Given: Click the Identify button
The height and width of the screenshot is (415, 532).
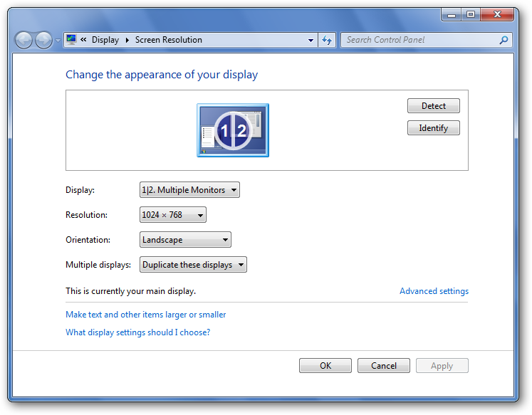Looking at the screenshot, I should click(433, 128).
